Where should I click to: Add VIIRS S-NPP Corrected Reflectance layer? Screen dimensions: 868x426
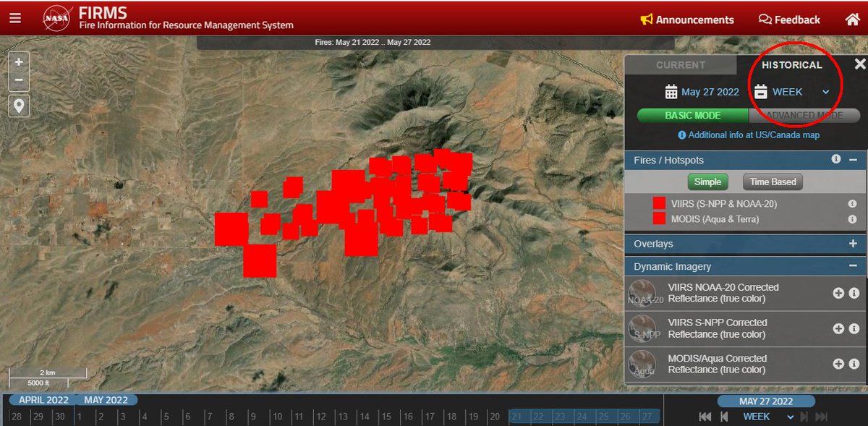click(838, 328)
